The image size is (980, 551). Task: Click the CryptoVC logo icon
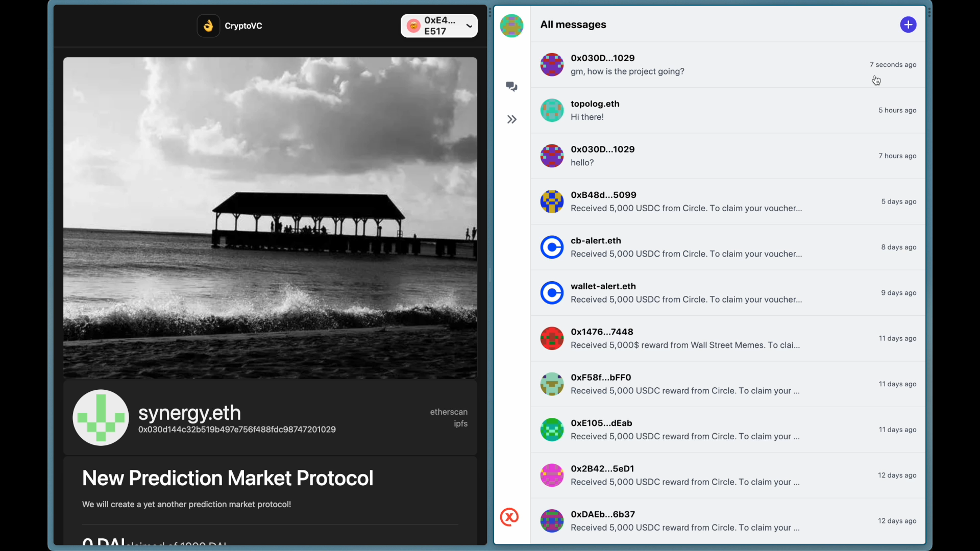208,26
